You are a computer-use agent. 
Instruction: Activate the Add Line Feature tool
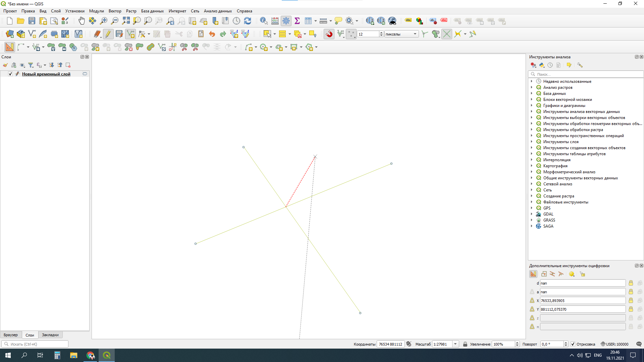coord(130,34)
